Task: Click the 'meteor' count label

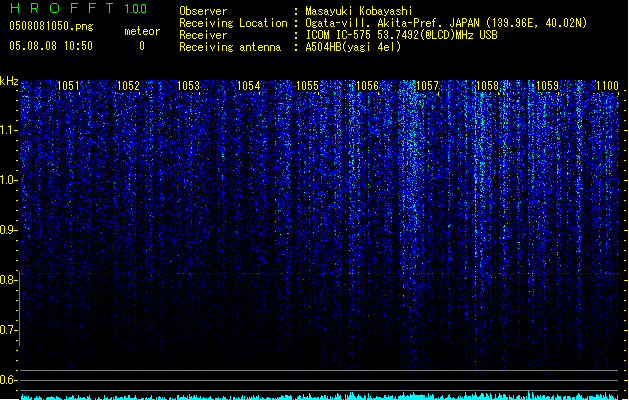Action: [x=142, y=31]
